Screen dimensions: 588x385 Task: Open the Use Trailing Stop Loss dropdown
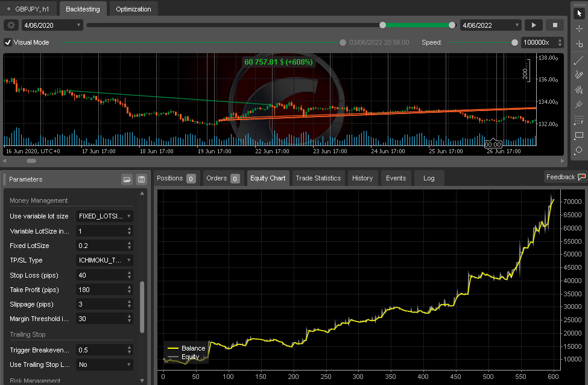click(104, 364)
